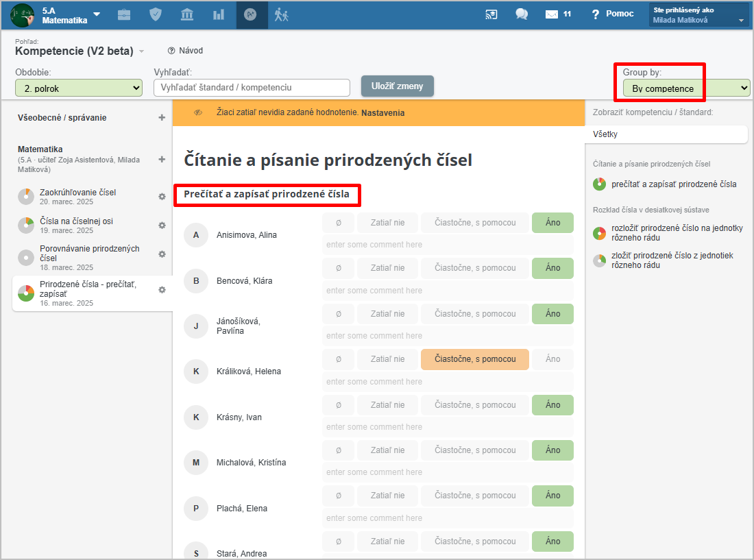
Task: Click the walking pupils icon
Action: click(282, 14)
